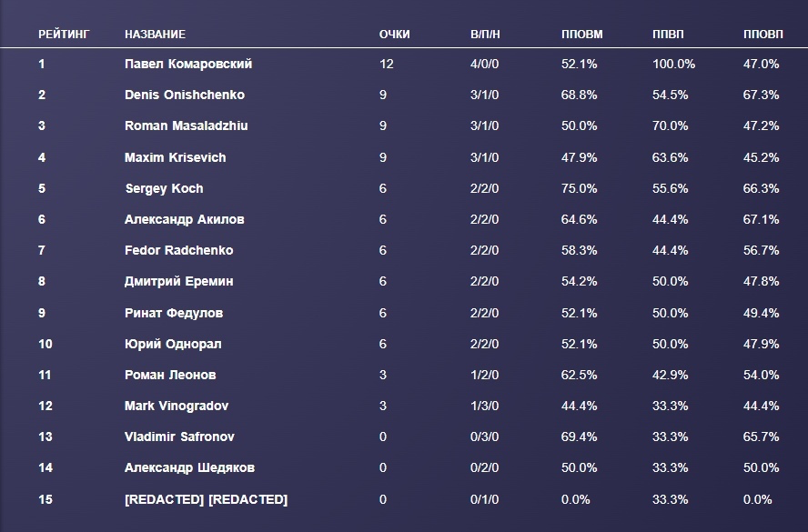Click on Maxim Krisevich's name
The height and width of the screenshot is (532, 808).
pyautogui.click(x=175, y=157)
